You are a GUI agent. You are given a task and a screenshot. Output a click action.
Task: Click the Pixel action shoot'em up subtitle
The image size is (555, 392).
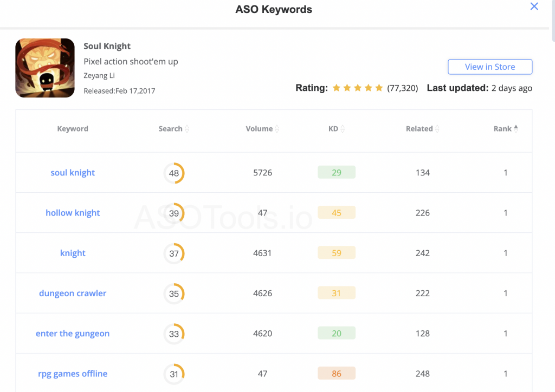(x=131, y=62)
